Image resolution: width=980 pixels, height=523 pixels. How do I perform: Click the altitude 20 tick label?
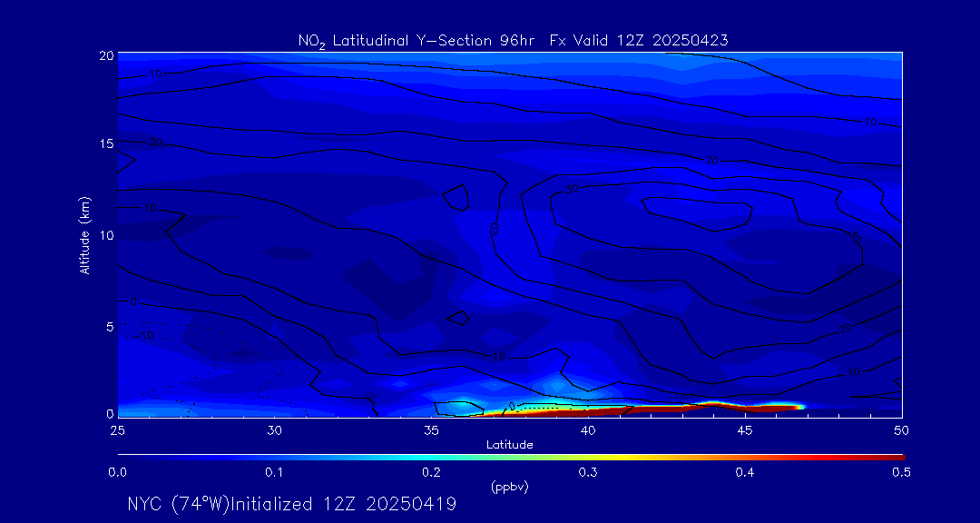pos(104,54)
